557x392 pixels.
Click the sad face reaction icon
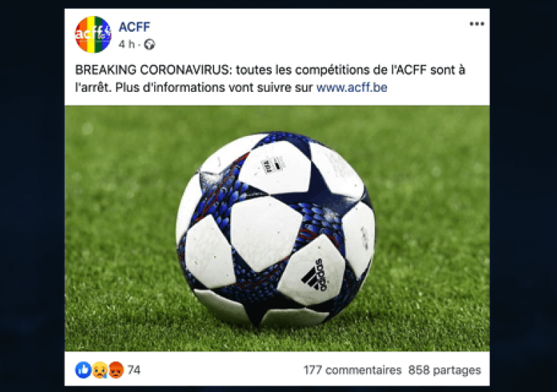point(100,370)
